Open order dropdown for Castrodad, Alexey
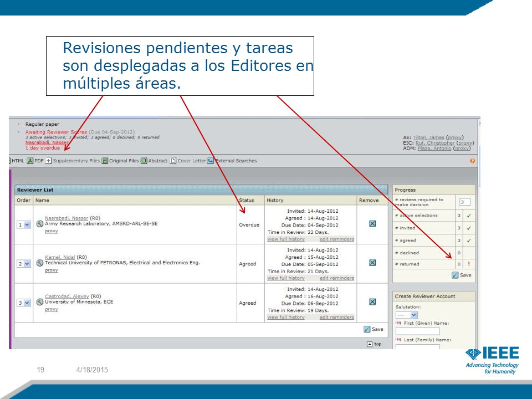The image size is (532, 399). (x=24, y=303)
